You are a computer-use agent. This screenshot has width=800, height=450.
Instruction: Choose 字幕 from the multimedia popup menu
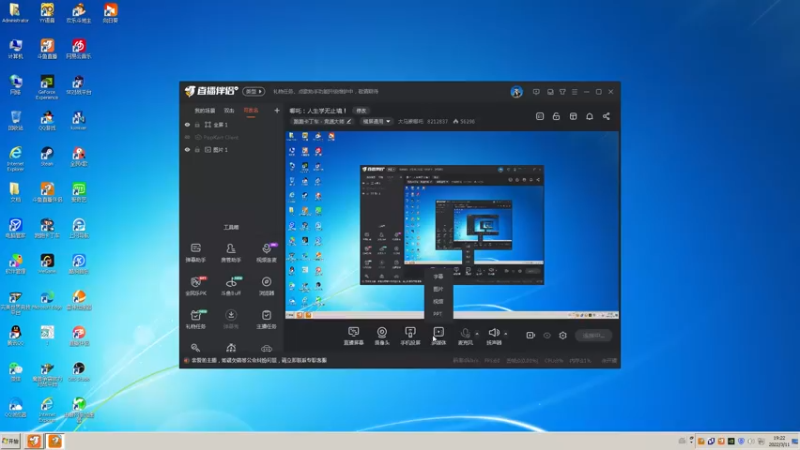point(438,277)
